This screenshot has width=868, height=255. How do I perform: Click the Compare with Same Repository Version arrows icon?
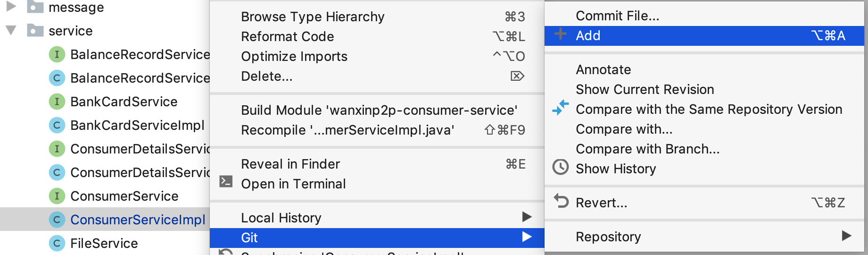click(x=560, y=108)
